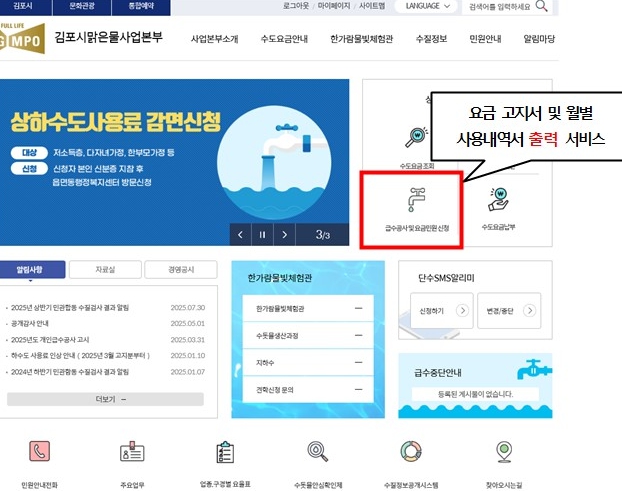Open the 수도요금납부 hand-coin icon
The height and width of the screenshot is (491, 622).
tap(498, 199)
